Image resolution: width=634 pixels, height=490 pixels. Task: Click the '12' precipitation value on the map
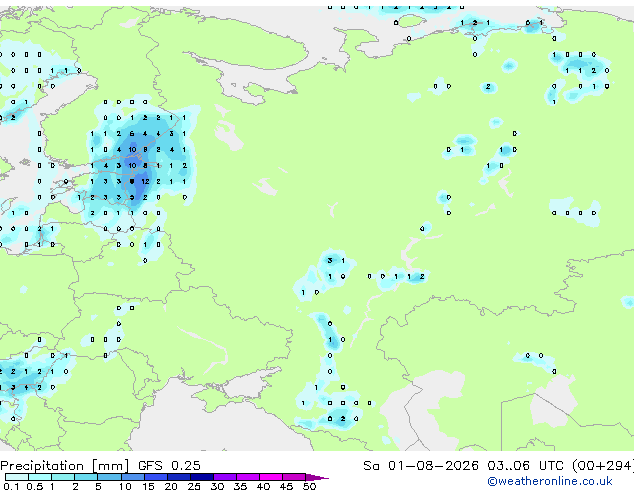146,182
